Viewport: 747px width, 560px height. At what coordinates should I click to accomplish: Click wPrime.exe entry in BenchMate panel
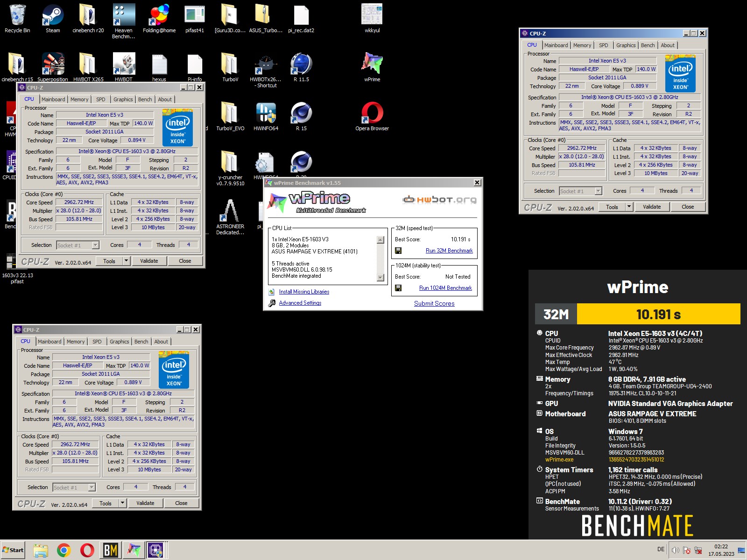click(x=559, y=460)
